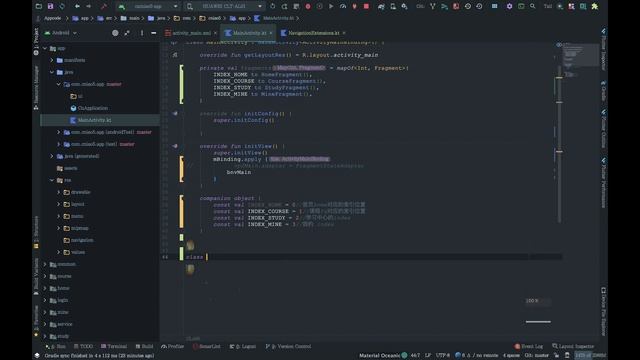Collapse the java folder
This screenshot has height=360, width=640.
click(x=52, y=72)
